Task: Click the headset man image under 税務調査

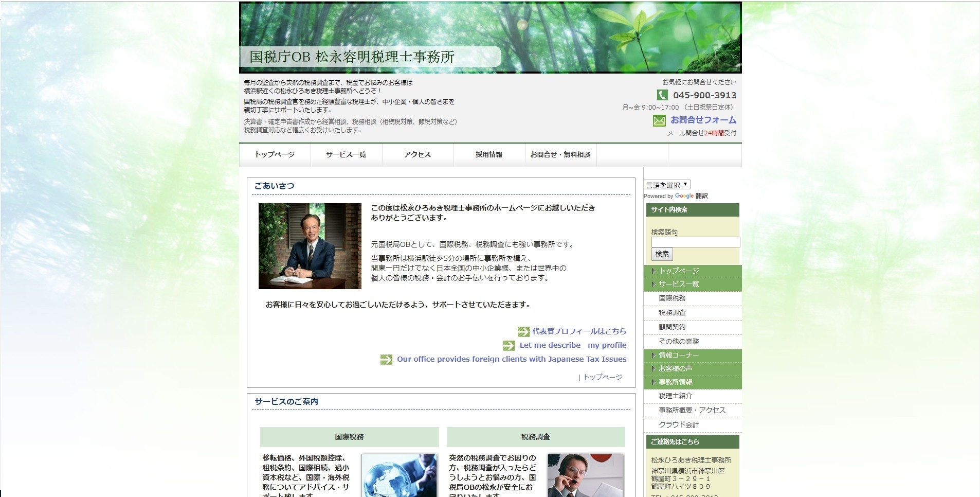Action: tap(585, 475)
